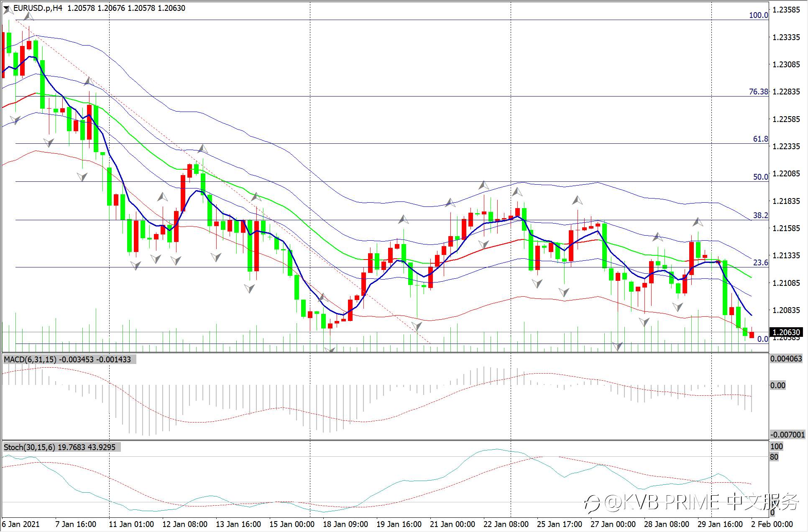Viewport: 808px width, 532px height.
Task: Click the 27 Jan 00:00 time label
Action: 613,524
